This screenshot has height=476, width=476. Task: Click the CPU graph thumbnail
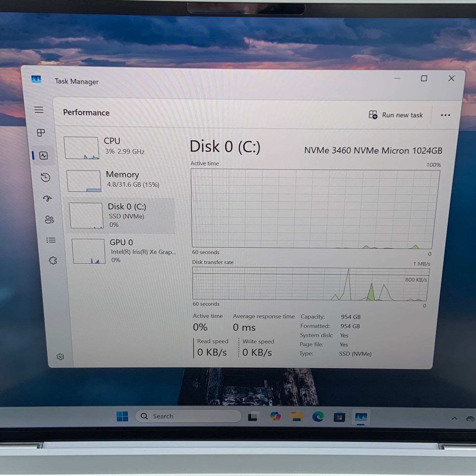pyautogui.click(x=81, y=148)
